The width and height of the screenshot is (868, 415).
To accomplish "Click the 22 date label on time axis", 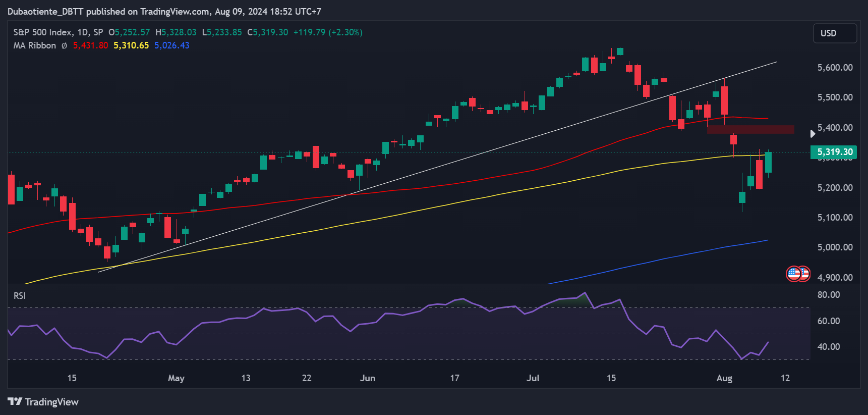I will coord(307,378).
